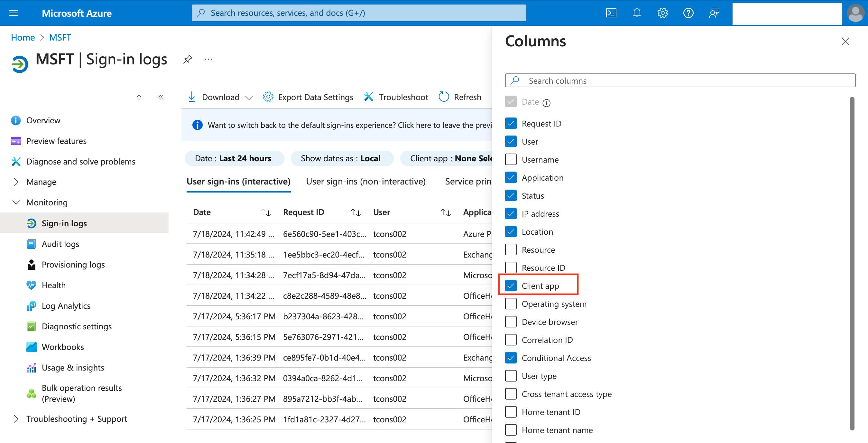
Task: Go to MSFT breadcrumb link
Action: (x=60, y=37)
